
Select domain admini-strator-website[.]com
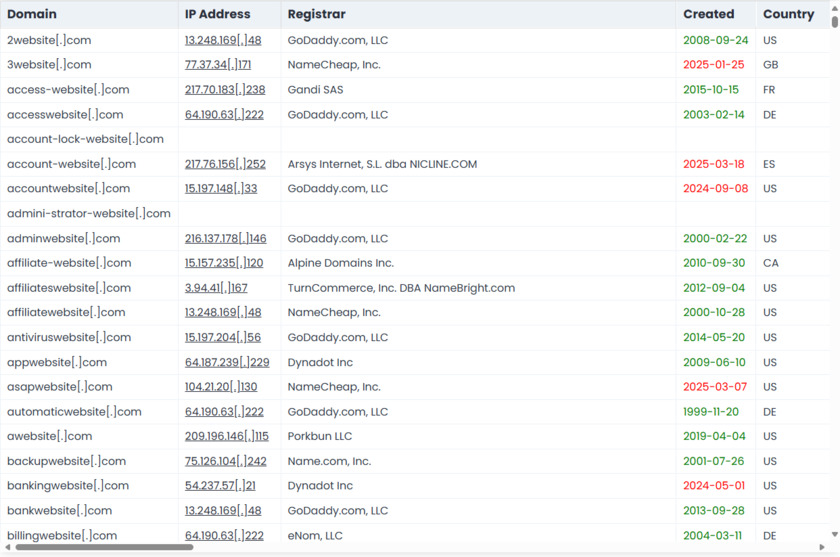pos(89,213)
